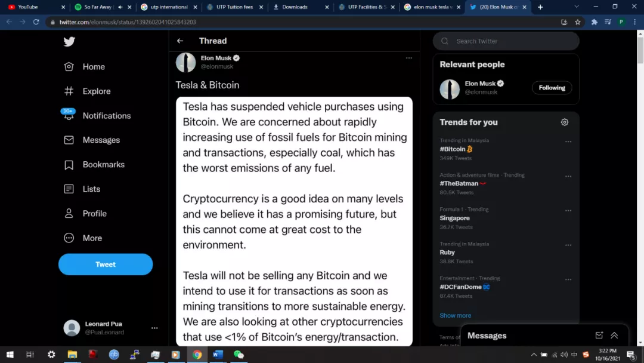Bookmark this page with star icon
The height and width of the screenshot is (363, 644).
tap(578, 22)
